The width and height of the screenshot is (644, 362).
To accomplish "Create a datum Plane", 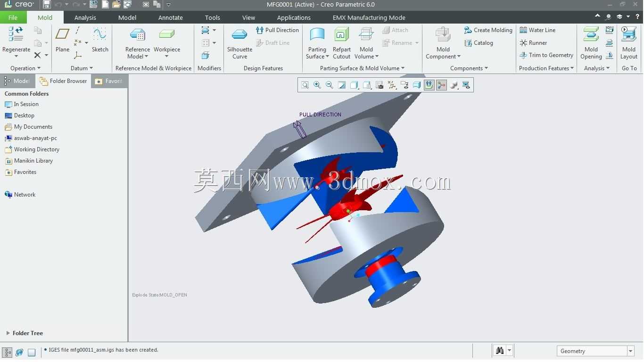I will pyautogui.click(x=62, y=40).
